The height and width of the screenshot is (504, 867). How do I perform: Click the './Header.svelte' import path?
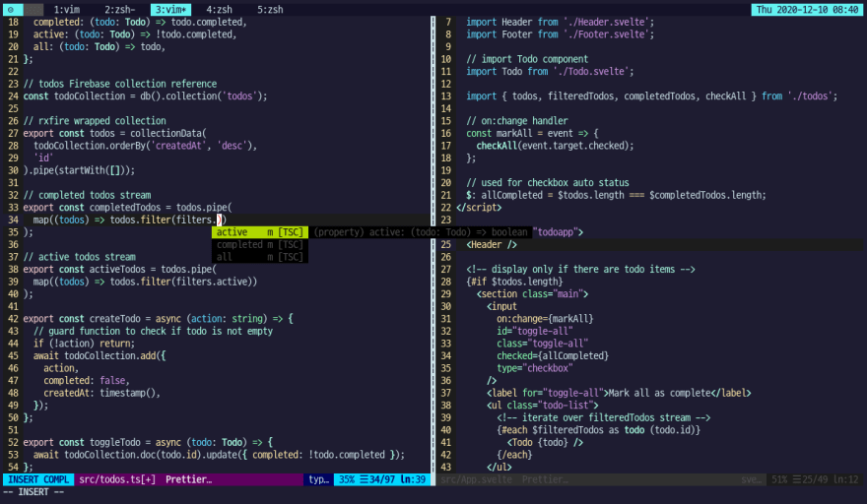[607, 22]
